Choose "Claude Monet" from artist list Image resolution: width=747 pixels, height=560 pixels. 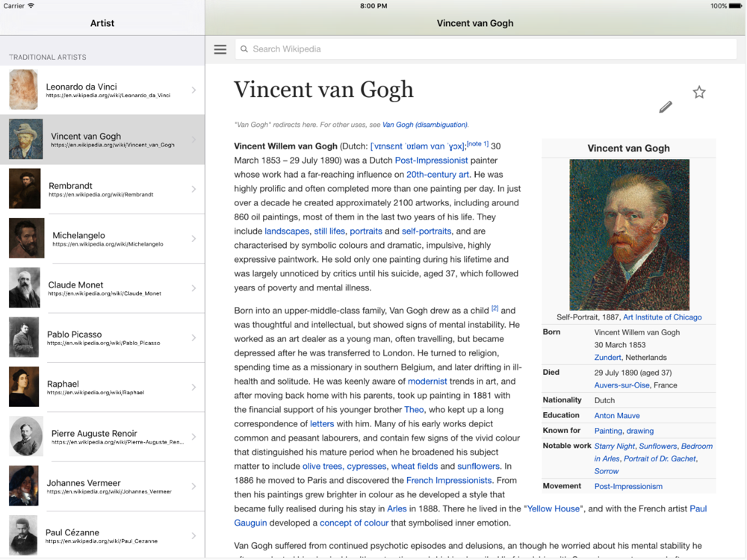pyautogui.click(x=75, y=284)
